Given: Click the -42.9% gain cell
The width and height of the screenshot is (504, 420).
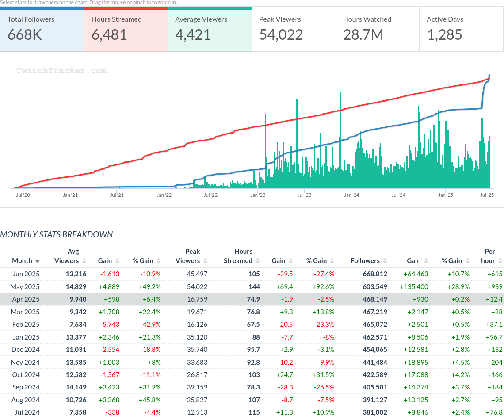Looking at the screenshot, I should 150,325.
